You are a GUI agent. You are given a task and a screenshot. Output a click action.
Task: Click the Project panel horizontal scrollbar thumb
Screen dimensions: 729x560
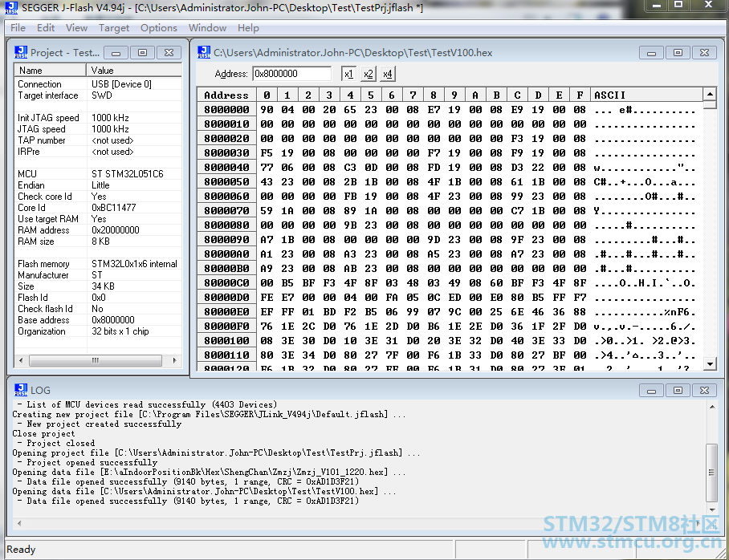(96, 360)
